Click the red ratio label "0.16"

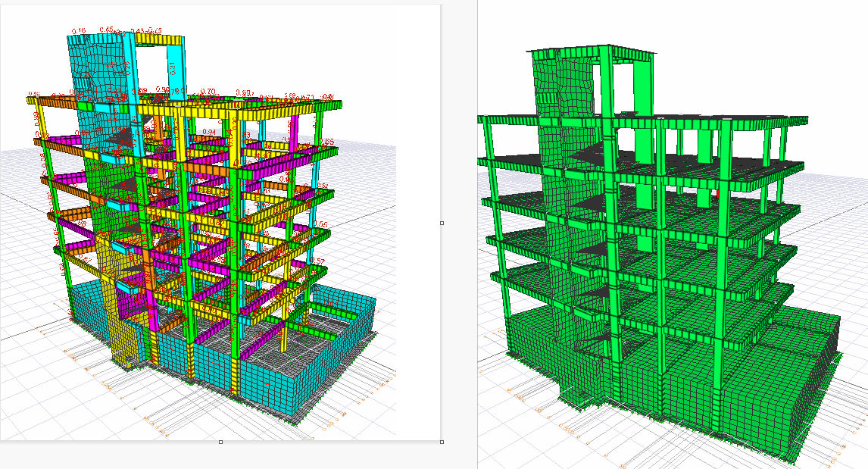[x=79, y=31]
